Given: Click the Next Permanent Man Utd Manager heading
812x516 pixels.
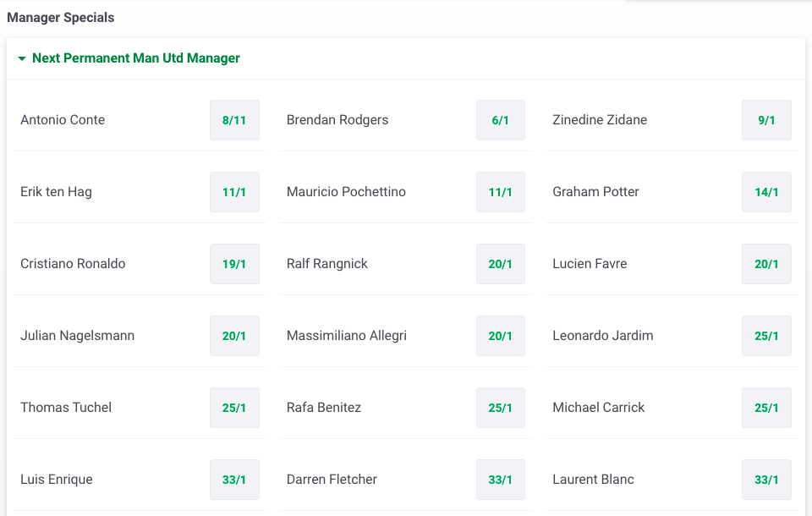Looking at the screenshot, I should click(x=136, y=58).
